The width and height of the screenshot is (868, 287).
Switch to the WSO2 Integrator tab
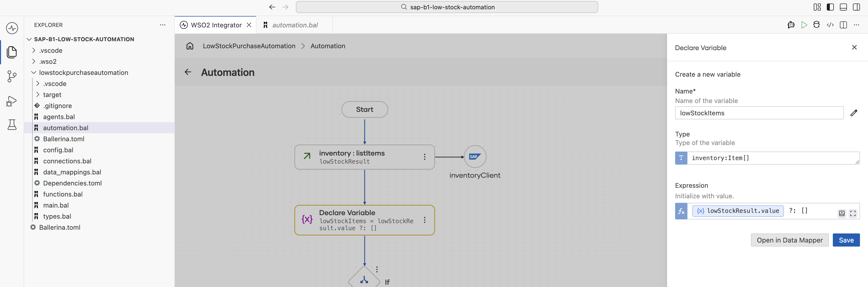216,25
